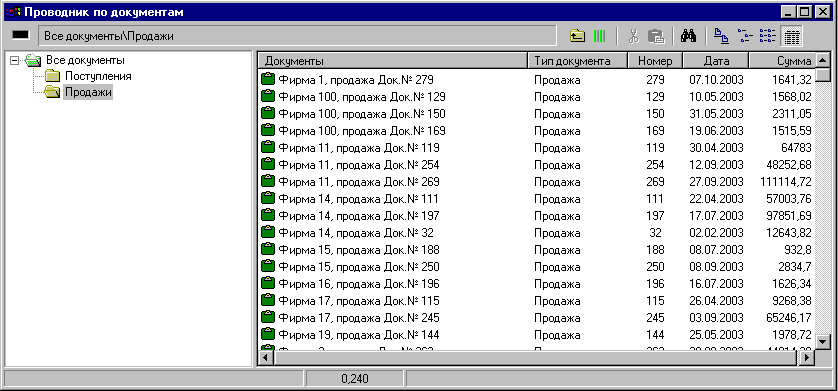The width and height of the screenshot is (838, 391).
Task: Maximize the 'Проводник по документам' window
Action: pyautogui.click(x=805, y=12)
